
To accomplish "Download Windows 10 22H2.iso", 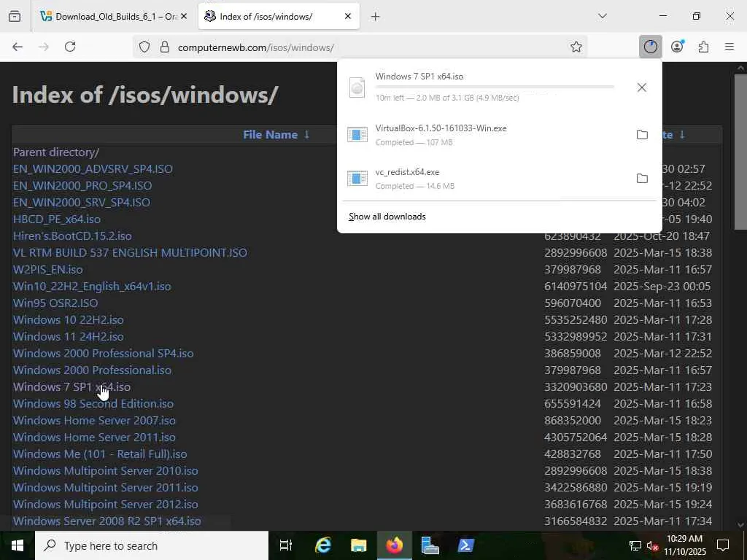I will tap(68, 320).
